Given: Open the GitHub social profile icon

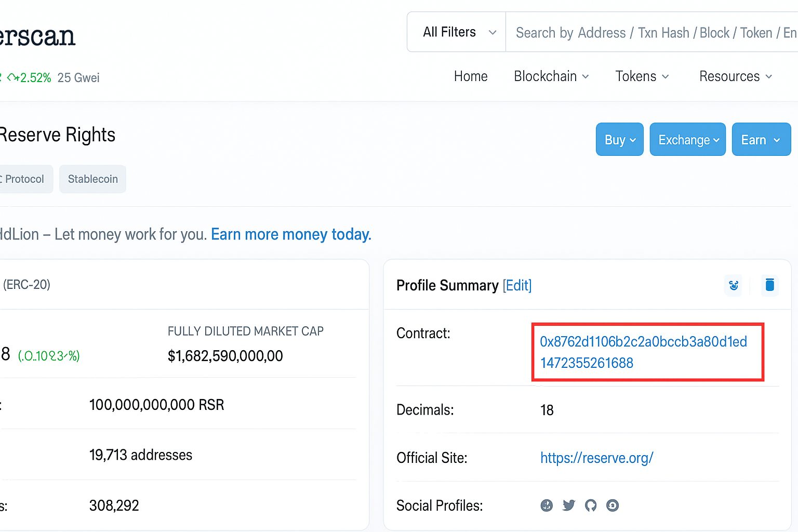Looking at the screenshot, I should tap(591, 505).
